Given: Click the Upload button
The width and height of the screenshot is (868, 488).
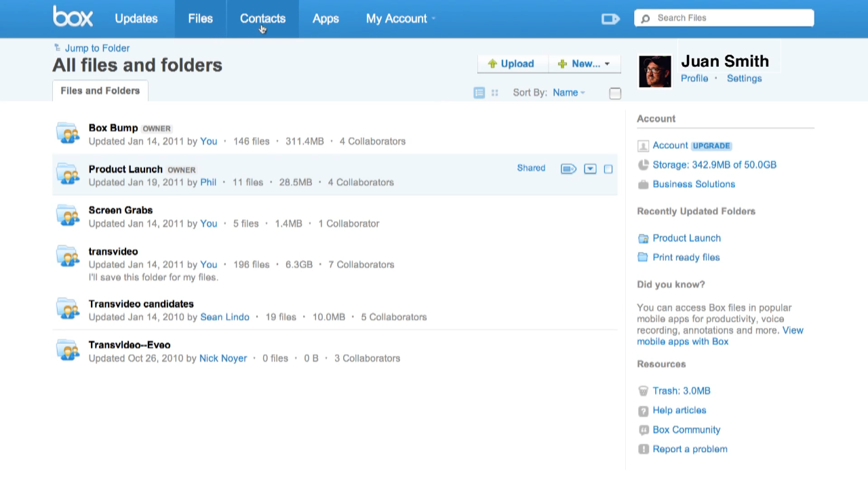Looking at the screenshot, I should point(512,64).
